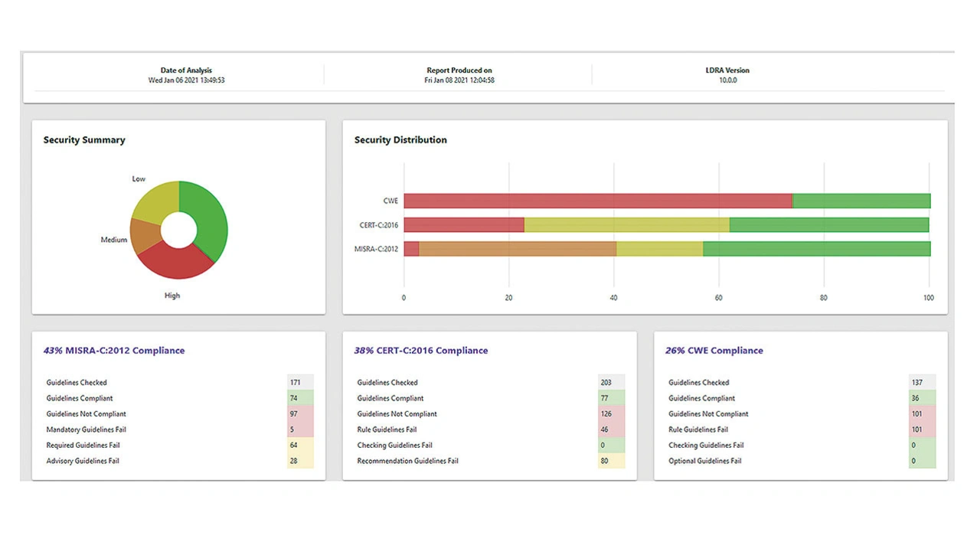
Task: Open the 26% CWE Compliance heading link
Action: [714, 351]
